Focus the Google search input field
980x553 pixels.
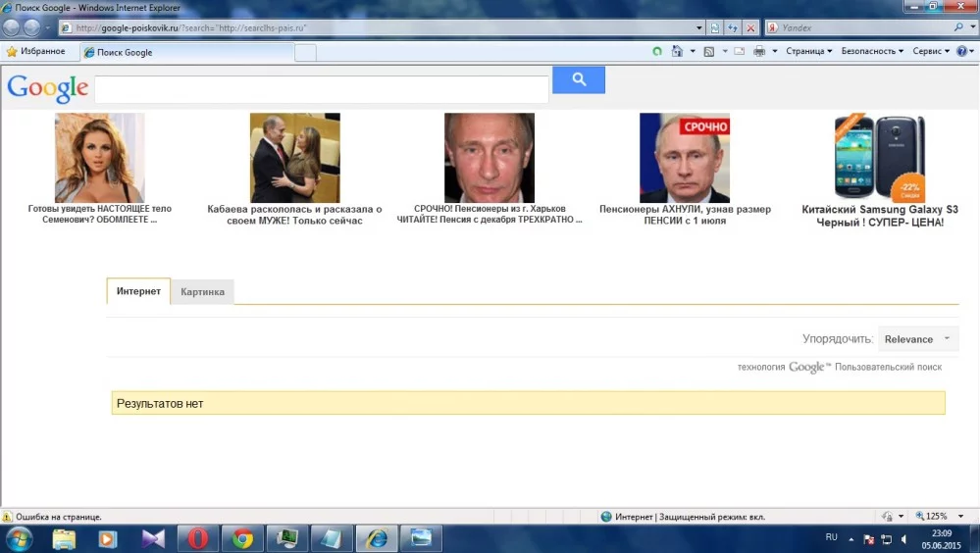pos(321,90)
